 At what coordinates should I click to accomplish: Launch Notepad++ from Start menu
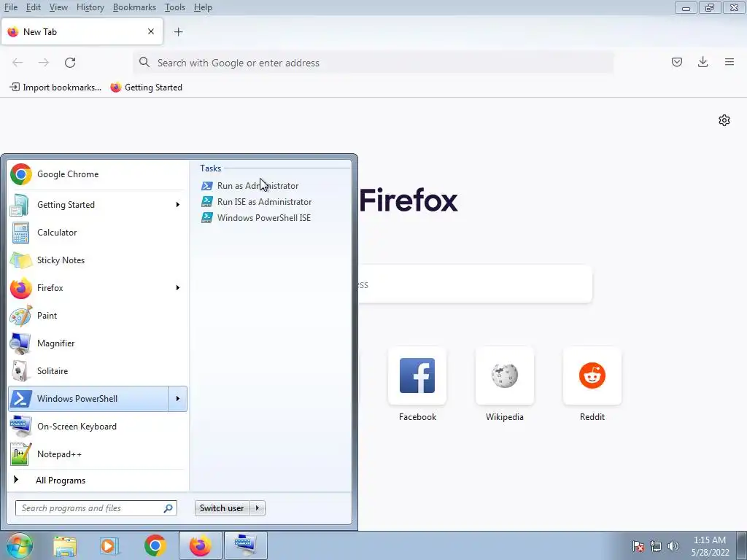(x=97, y=454)
